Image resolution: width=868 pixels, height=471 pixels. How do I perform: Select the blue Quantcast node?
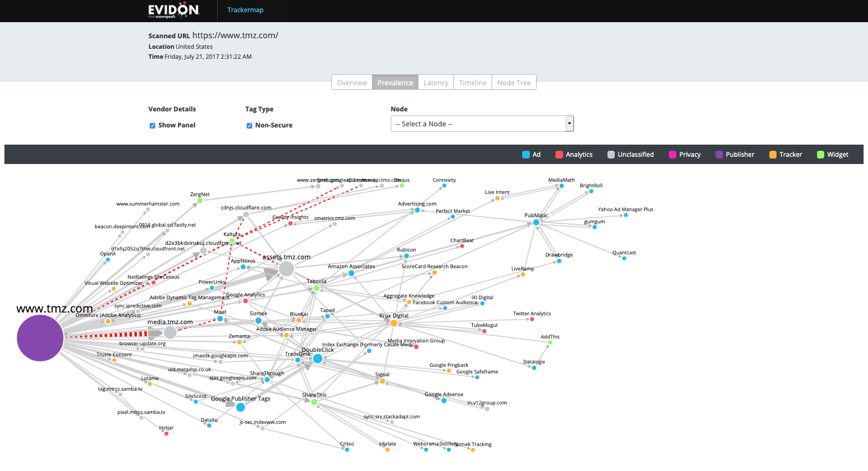click(x=624, y=258)
